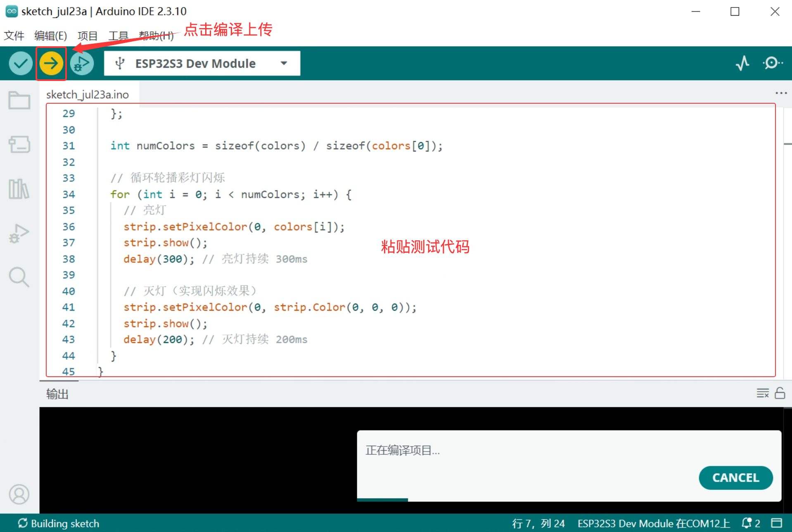Open the three-dots editor tab menu

[x=781, y=93]
